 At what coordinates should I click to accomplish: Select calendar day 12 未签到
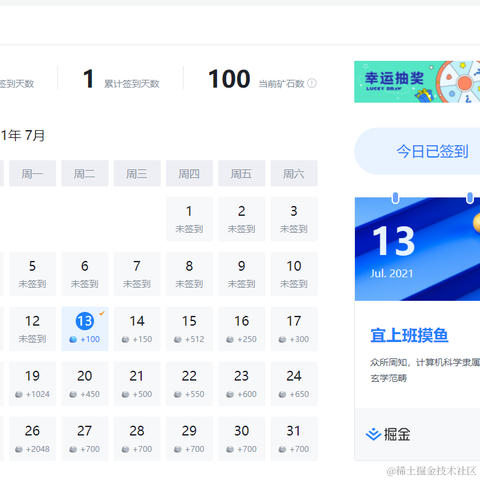pos(32,329)
